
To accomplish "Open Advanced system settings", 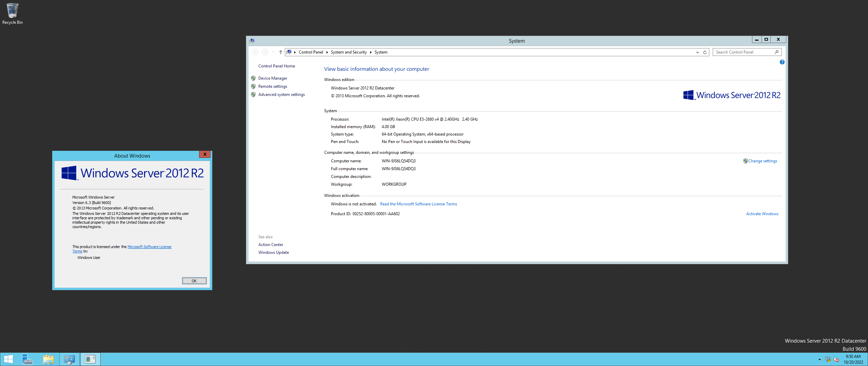I will (281, 95).
